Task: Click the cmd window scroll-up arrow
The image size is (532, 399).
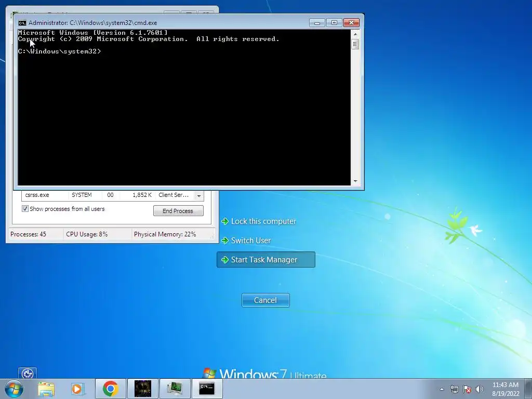Action: click(355, 34)
